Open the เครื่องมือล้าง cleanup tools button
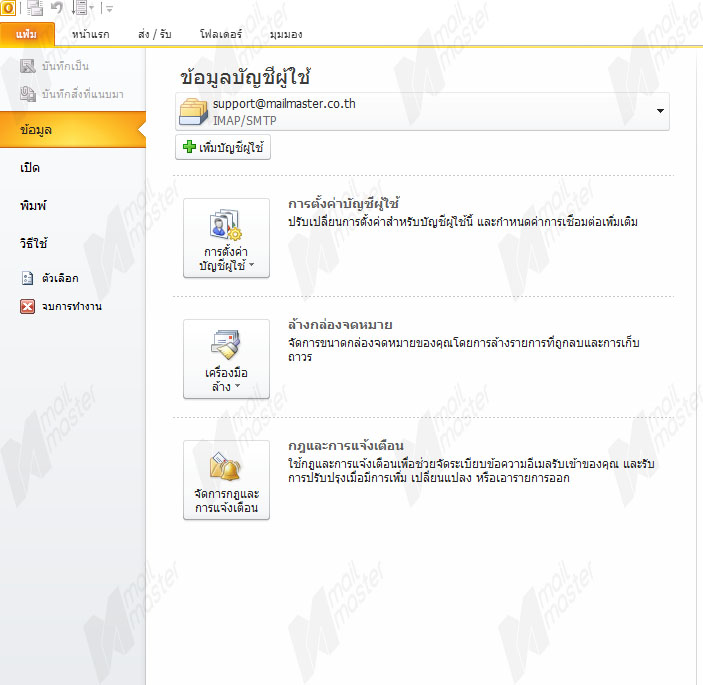This screenshot has height=685, width=703. (x=226, y=359)
